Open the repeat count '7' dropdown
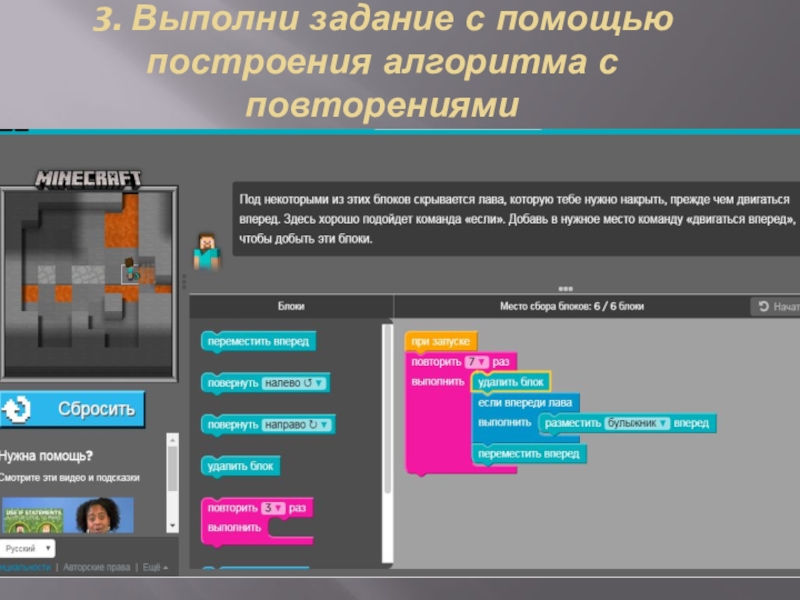 tap(477, 362)
